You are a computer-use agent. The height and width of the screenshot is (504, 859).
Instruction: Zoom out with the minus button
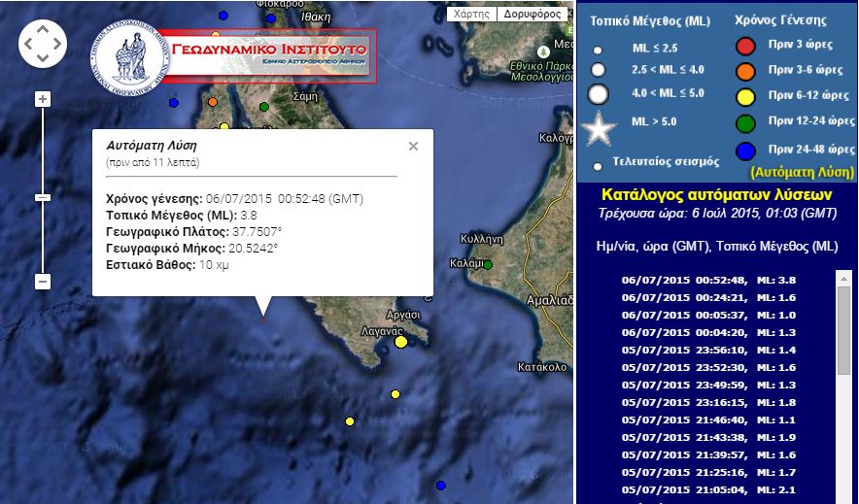pyautogui.click(x=43, y=282)
